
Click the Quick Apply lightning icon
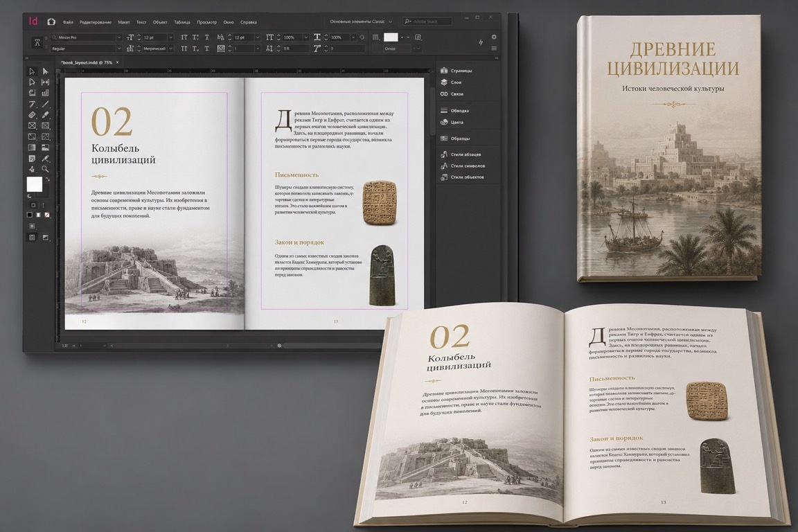(x=481, y=42)
